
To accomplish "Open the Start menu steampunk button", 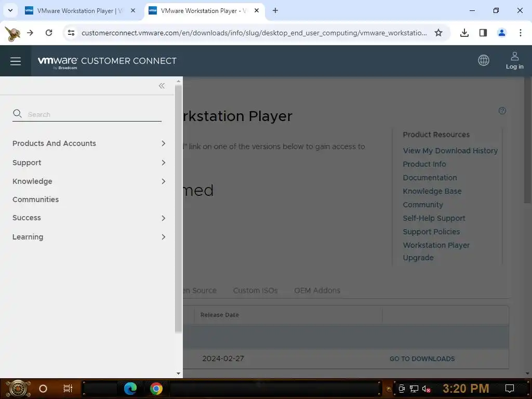I will (x=18, y=389).
